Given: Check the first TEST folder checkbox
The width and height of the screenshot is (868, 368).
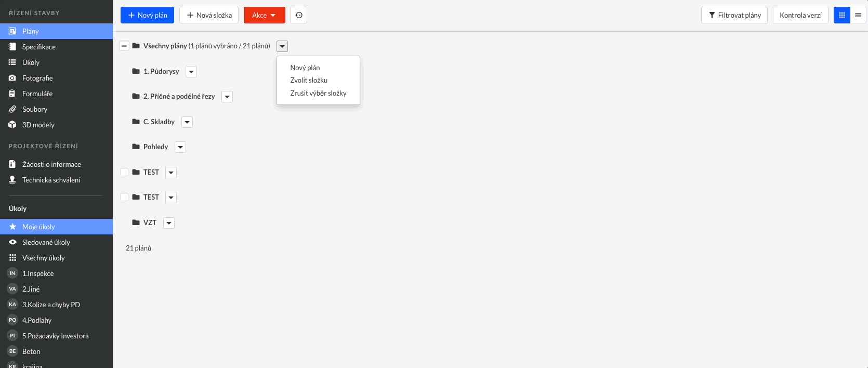Looking at the screenshot, I should click(x=124, y=172).
